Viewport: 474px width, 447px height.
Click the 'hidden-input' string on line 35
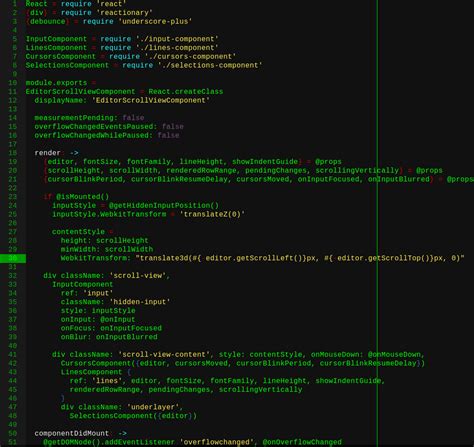(x=140, y=302)
